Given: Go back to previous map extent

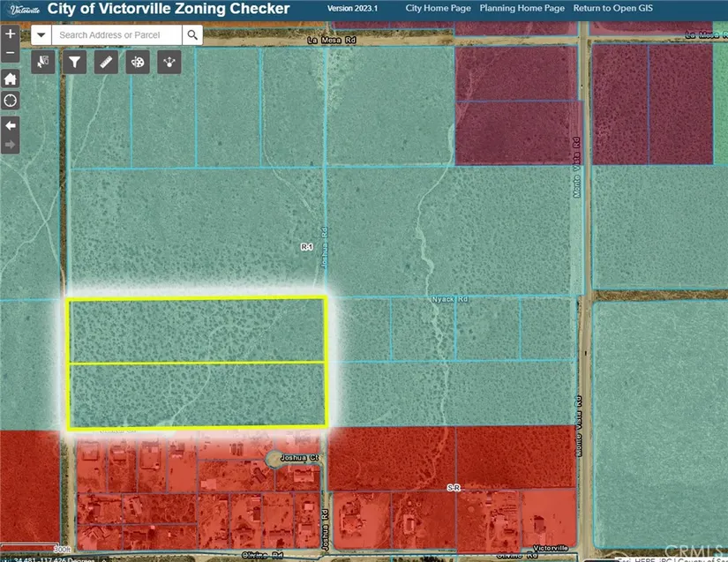Looking at the screenshot, I should click(x=11, y=125).
